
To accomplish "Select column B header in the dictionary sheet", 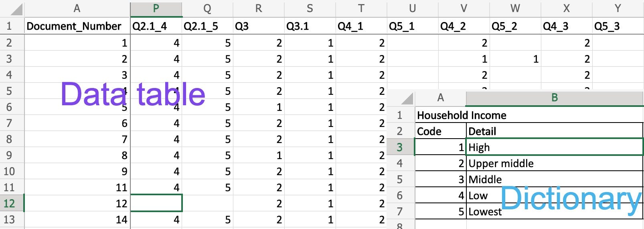I will point(555,98).
